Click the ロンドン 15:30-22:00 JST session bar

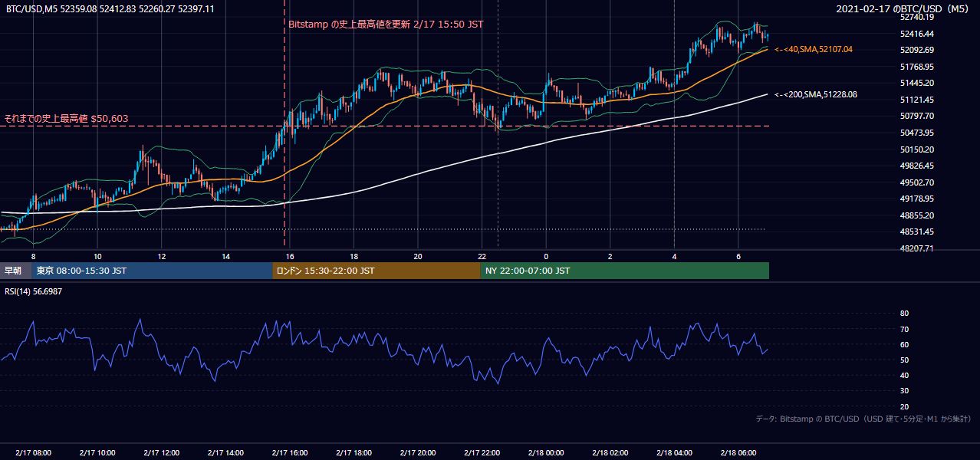point(377,271)
